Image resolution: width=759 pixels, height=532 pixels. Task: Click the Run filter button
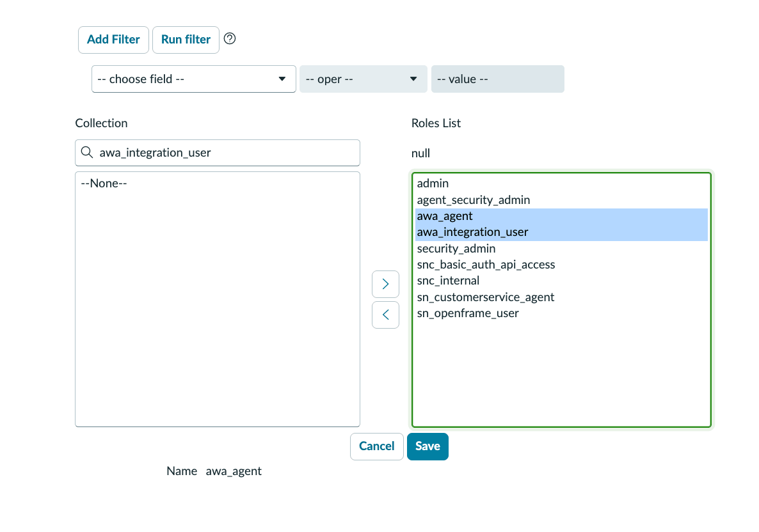click(186, 40)
